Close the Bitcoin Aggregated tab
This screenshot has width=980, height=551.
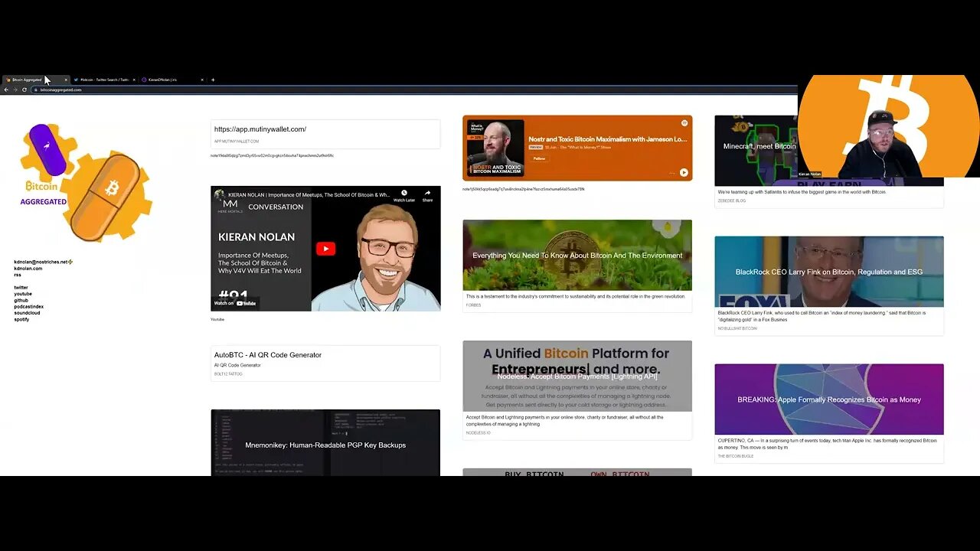point(66,80)
